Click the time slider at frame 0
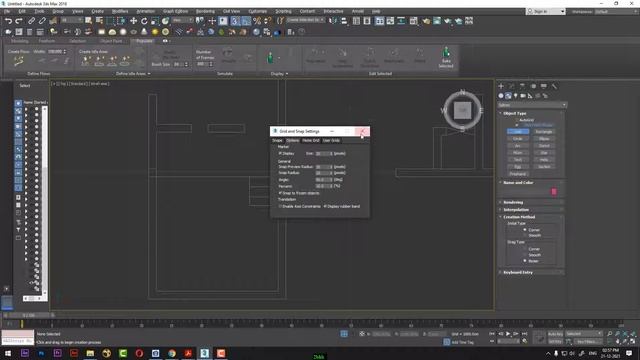The width and height of the screenshot is (640, 360). pyautogui.click(x=22, y=324)
